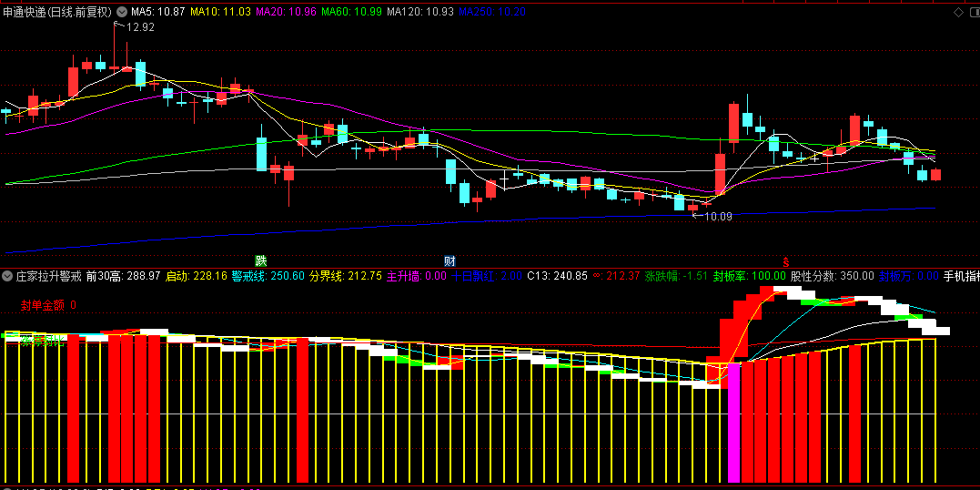Click the 警戒线: 250.60 value
980x490 pixels.
coord(268,275)
